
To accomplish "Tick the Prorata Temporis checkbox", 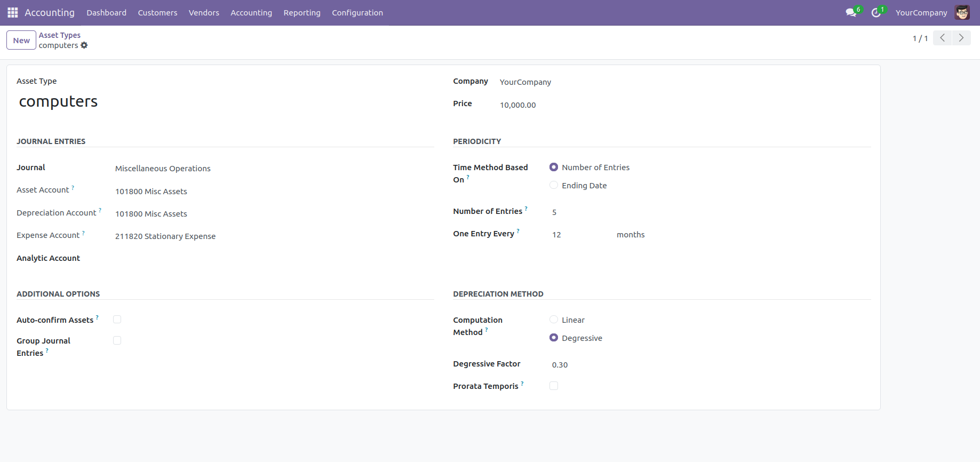I will coord(554,386).
